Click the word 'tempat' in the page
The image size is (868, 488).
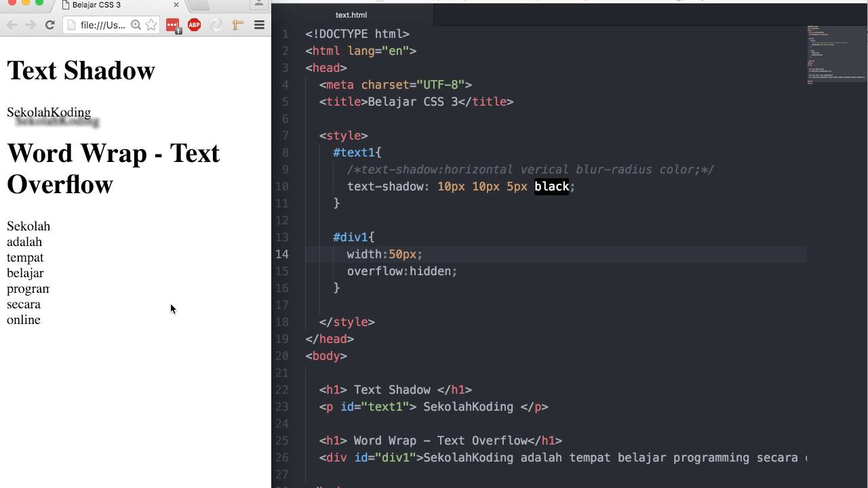(25, 258)
